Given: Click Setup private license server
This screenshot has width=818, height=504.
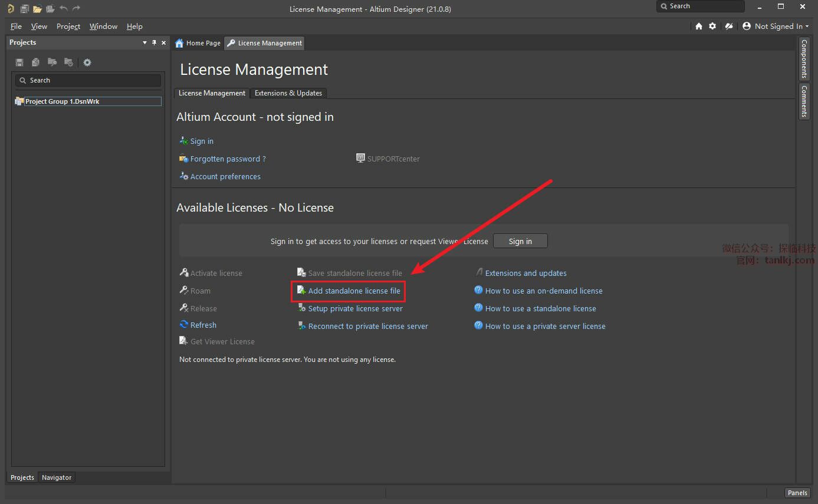Looking at the screenshot, I should point(356,309).
